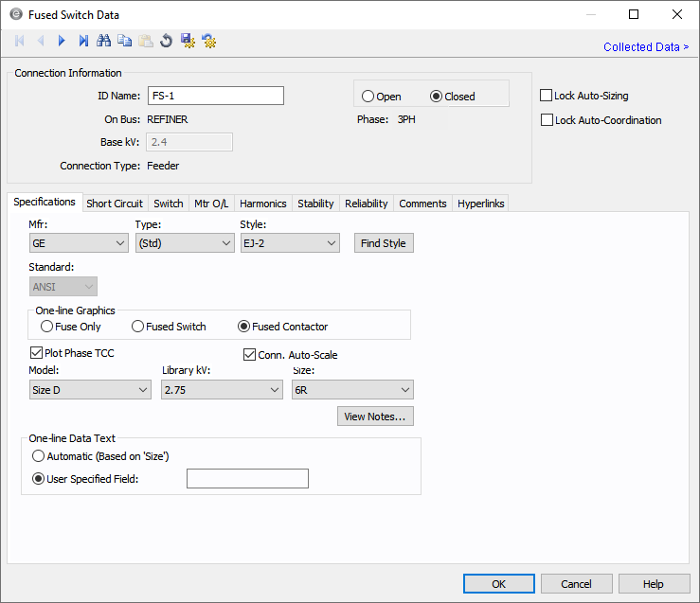Click the save-with-gear toolbar icon
This screenshot has height=603, width=700.
[188, 41]
